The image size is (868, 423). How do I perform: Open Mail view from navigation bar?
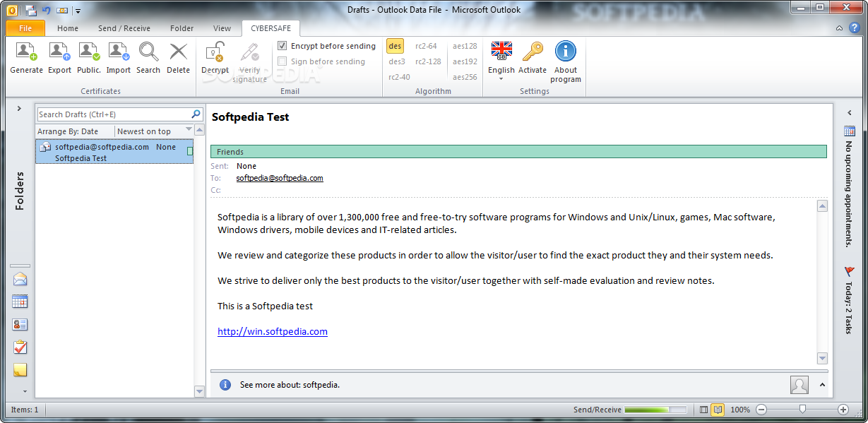20,279
